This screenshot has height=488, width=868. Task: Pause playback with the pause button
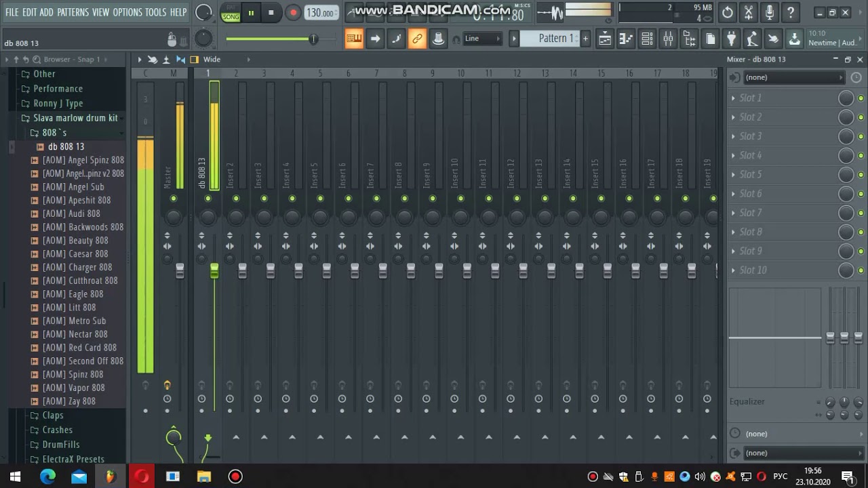click(x=251, y=12)
